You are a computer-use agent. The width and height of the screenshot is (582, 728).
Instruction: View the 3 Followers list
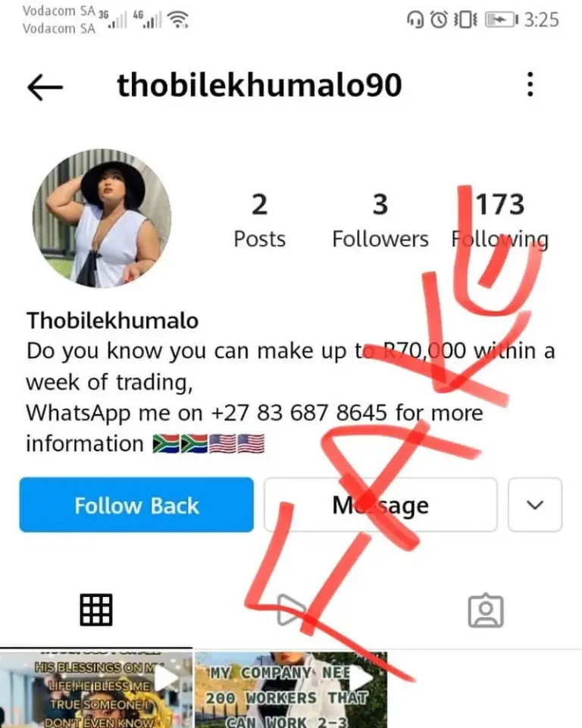(380, 221)
